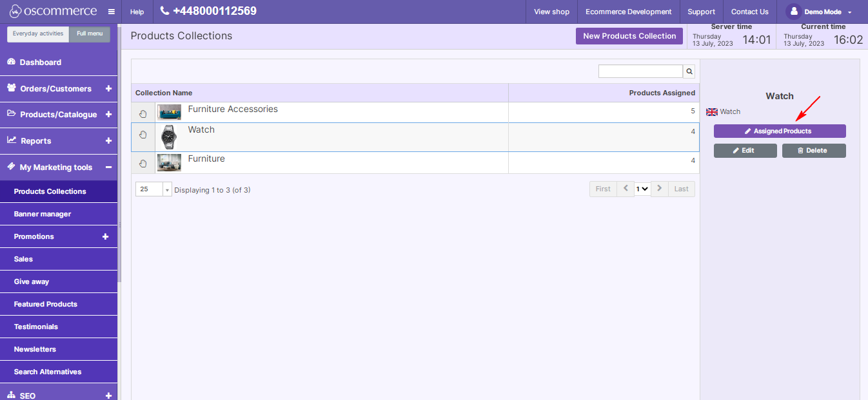This screenshot has width=868, height=400.
Task: Open Banner manager from sidebar
Action: pyautogui.click(x=43, y=214)
